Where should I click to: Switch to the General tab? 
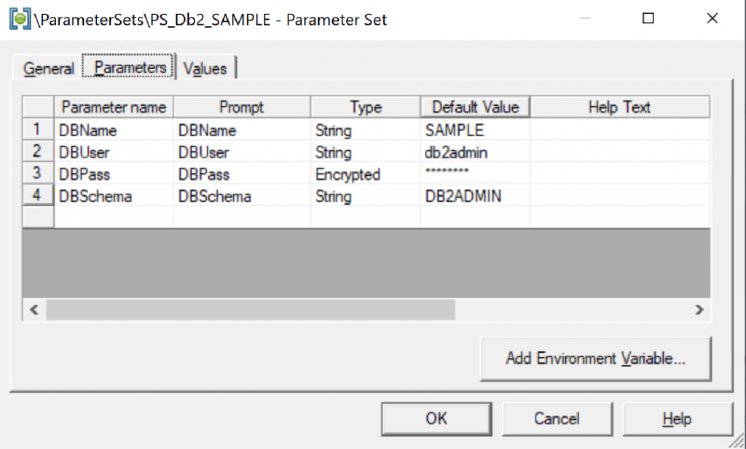coord(49,68)
